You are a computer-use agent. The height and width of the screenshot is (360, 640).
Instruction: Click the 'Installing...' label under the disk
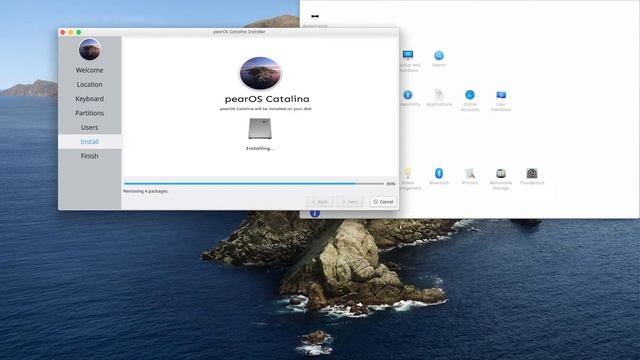260,148
